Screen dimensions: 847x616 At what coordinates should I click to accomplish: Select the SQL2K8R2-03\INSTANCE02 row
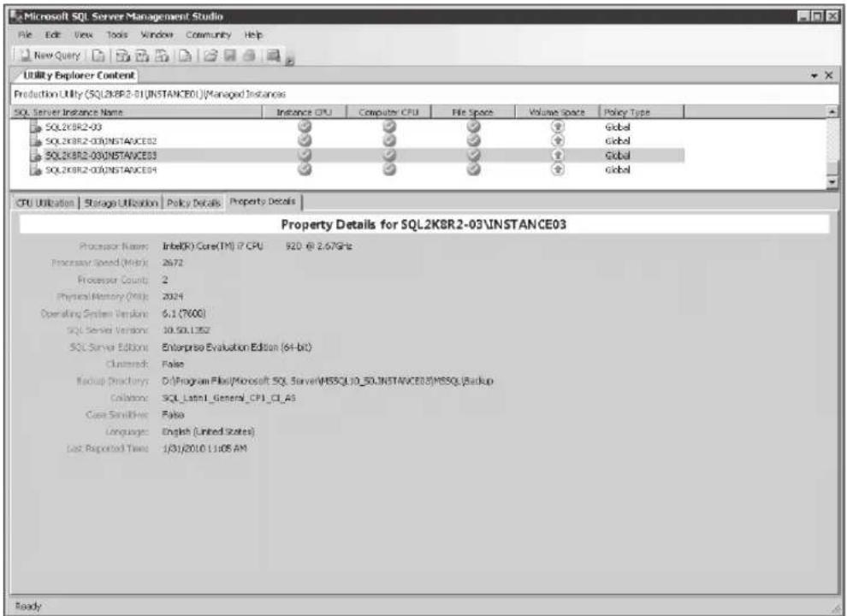tap(357, 141)
